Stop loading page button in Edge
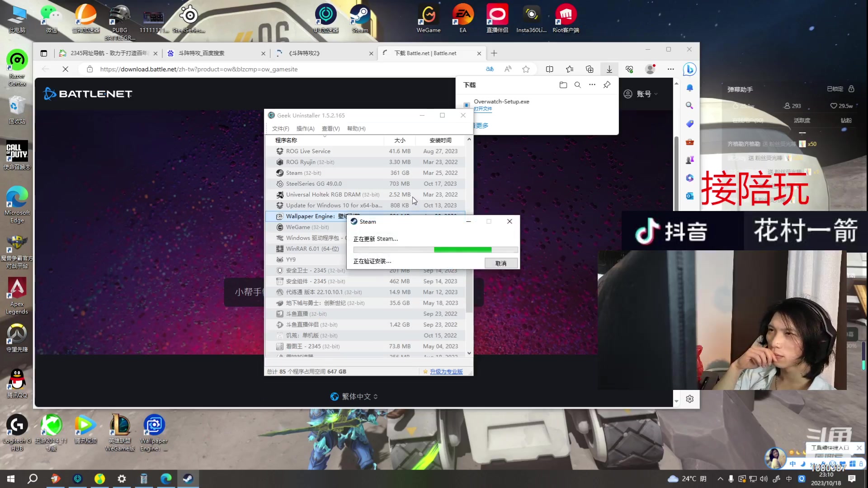Image resolution: width=868 pixels, height=488 pixels. point(65,69)
